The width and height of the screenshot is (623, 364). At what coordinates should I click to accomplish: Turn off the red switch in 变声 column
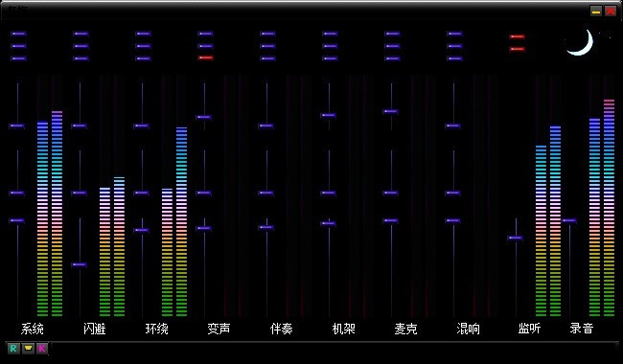coord(205,58)
